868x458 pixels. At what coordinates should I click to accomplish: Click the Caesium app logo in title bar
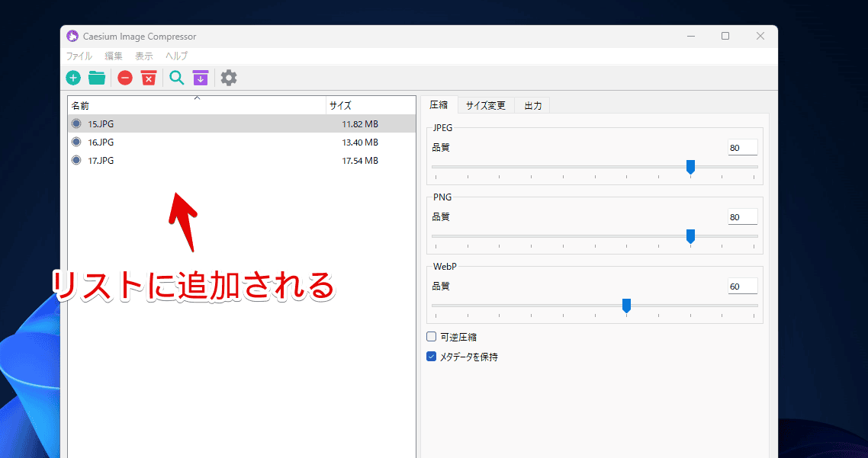(72, 37)
